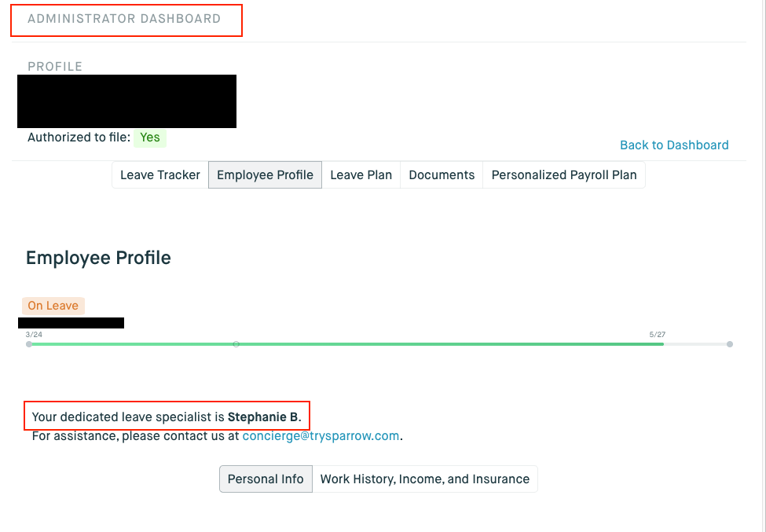Click the green leave progress bar
766x532 pixels.
pos(448,344)
